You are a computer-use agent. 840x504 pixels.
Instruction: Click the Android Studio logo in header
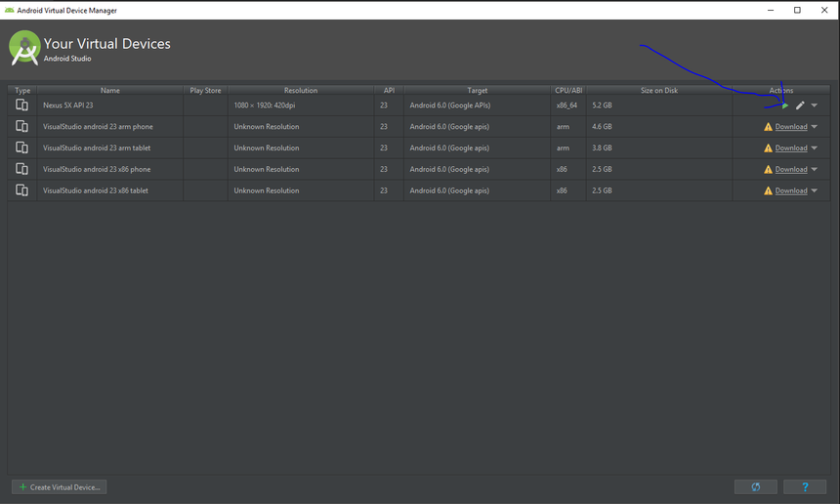[x=24, y=47]
